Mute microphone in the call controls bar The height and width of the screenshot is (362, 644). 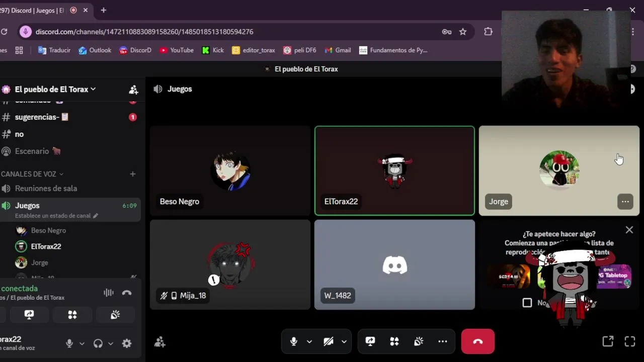coord(294,341)
